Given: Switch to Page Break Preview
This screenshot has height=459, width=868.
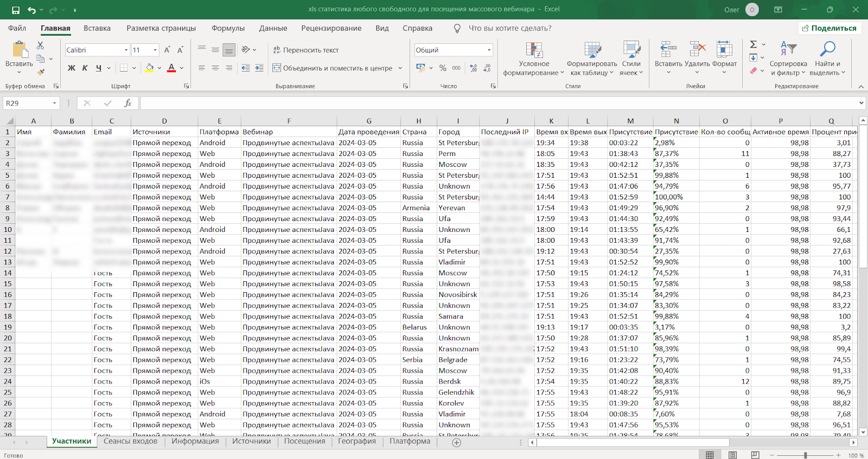Looking at the screenshot, I should coord(755,455).
